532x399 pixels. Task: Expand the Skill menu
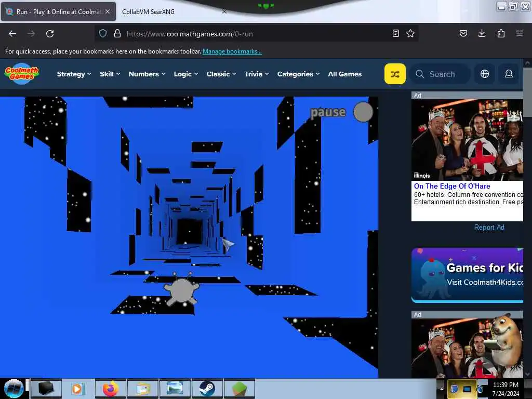110,74
